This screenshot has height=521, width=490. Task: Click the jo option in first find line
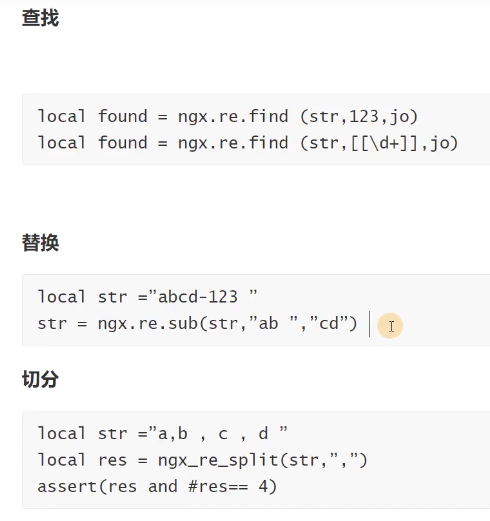(x=399, y=117)
